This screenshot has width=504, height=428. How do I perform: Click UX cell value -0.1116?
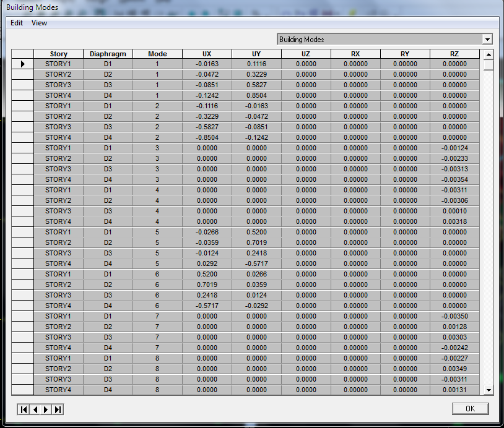coord(207,106)
